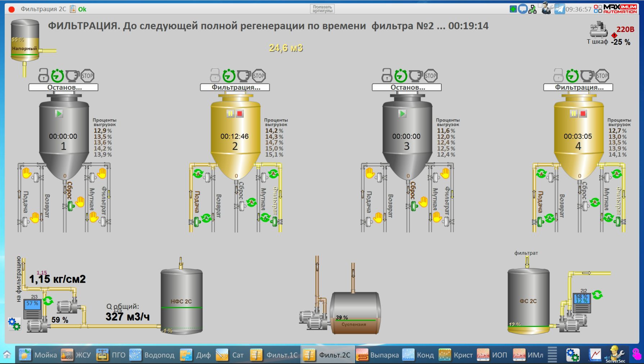The width and height of the screenshot is (644, 364).
Task: Open the Фильтрация status box of filter 2
Action: click(x=235, y=87)
